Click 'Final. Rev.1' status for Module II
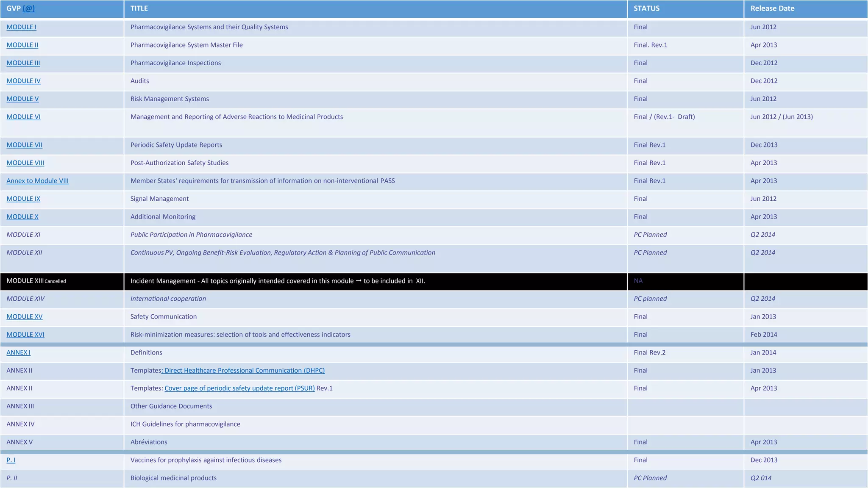The image size is (868, 488). point(651,45)
